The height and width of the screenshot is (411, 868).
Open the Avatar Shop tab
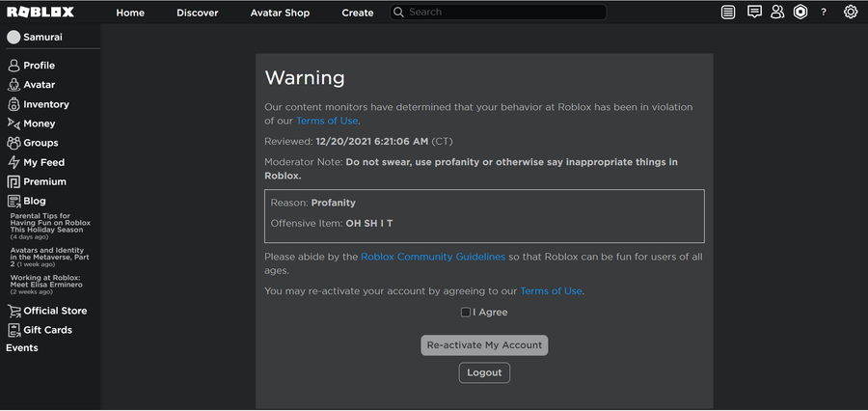click(280, 13)
